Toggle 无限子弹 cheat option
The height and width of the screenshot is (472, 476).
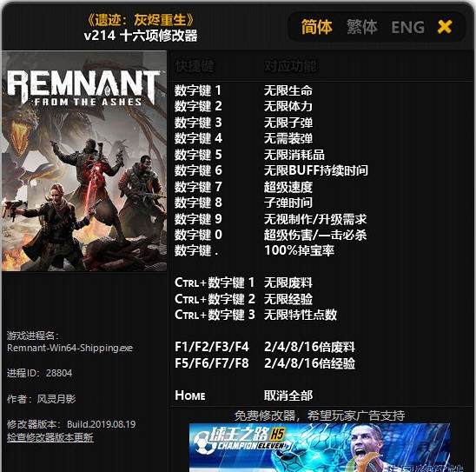point(288,123)
